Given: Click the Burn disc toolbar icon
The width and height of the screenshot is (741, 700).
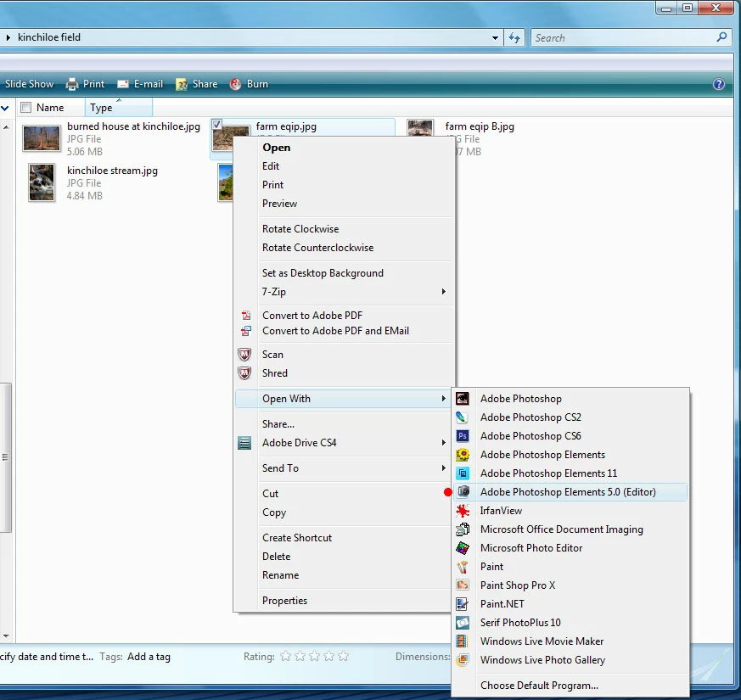Looking at the screenshot, I should pyautogui.click(x=235, y=84).
